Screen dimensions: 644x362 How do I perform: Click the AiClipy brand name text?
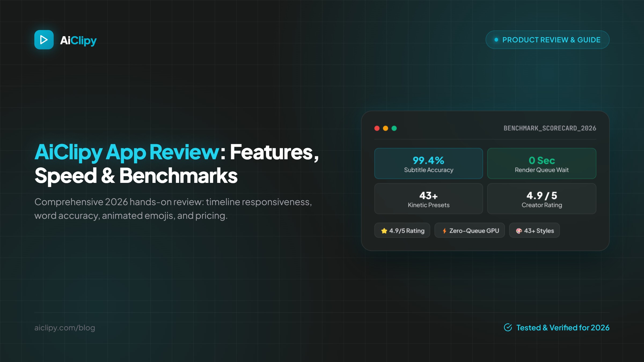click(78, 40)
